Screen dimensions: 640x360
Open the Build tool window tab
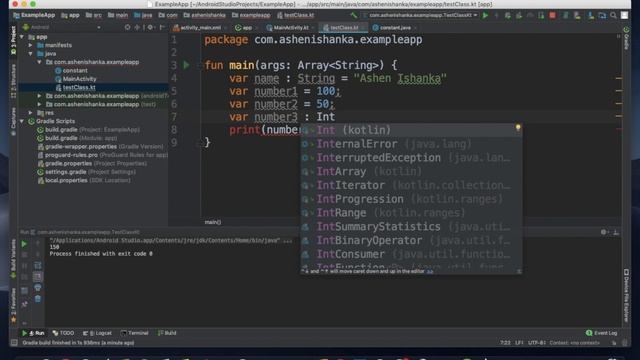(x=167, y=333)
